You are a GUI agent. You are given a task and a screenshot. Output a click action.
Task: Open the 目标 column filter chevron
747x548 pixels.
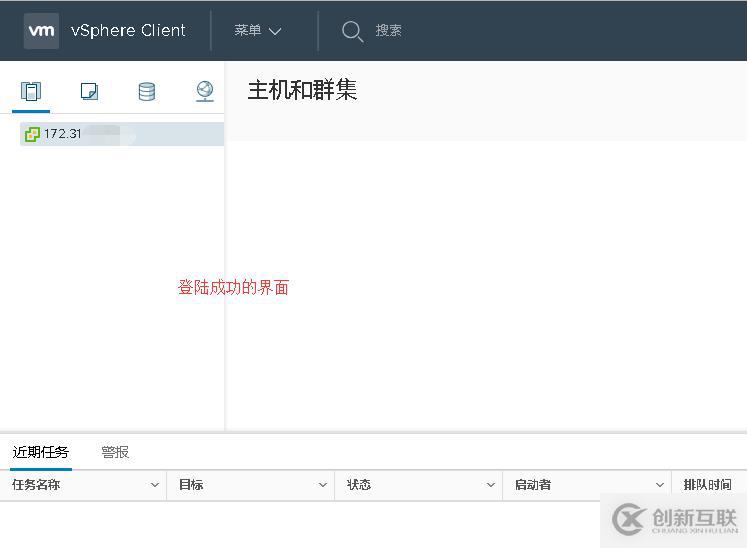click(323, 485)
